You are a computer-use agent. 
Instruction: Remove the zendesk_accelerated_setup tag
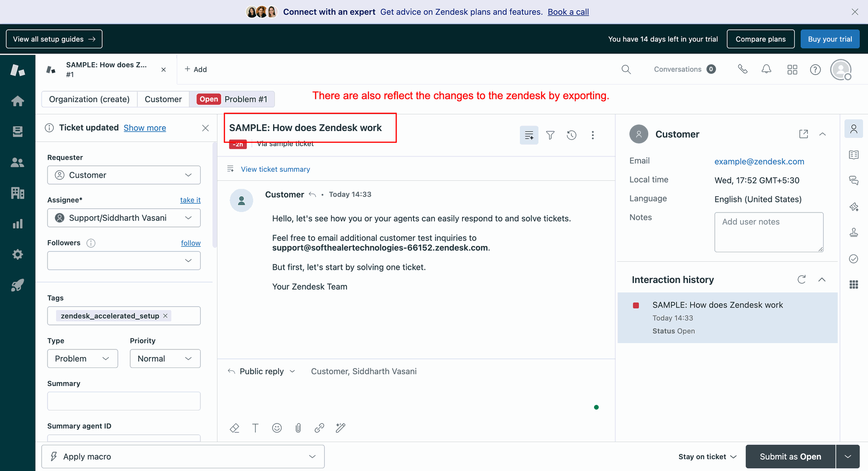[165, 316]
